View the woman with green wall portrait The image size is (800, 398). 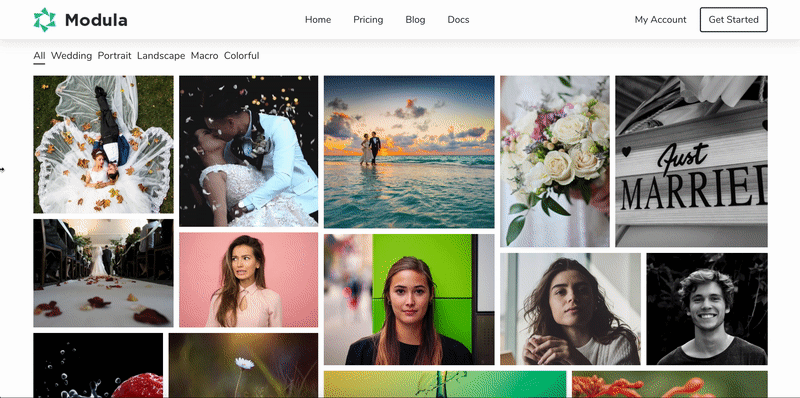click(409, 300)
